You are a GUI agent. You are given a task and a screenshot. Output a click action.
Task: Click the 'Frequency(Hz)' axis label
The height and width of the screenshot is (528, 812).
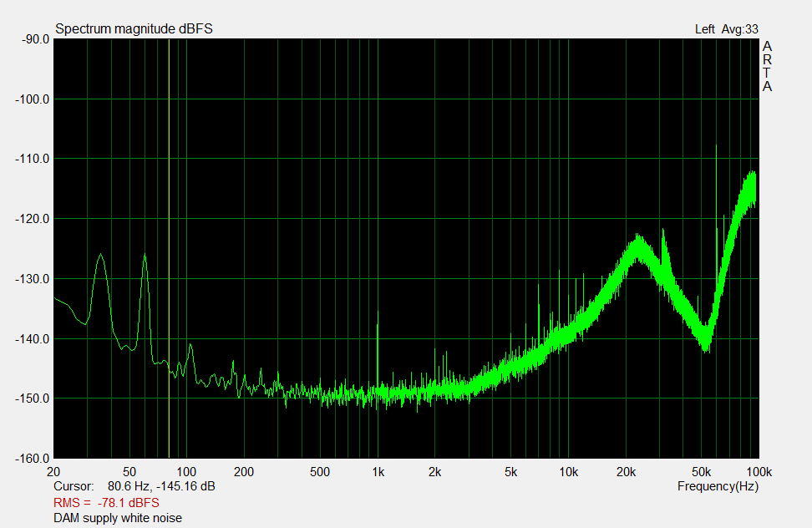click(718, 486)
